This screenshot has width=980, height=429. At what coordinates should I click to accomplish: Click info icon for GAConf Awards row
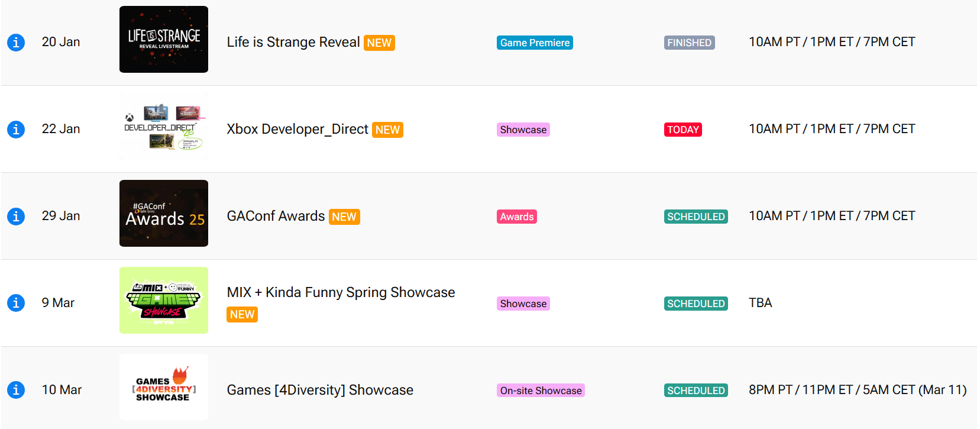tap(16, 217)
